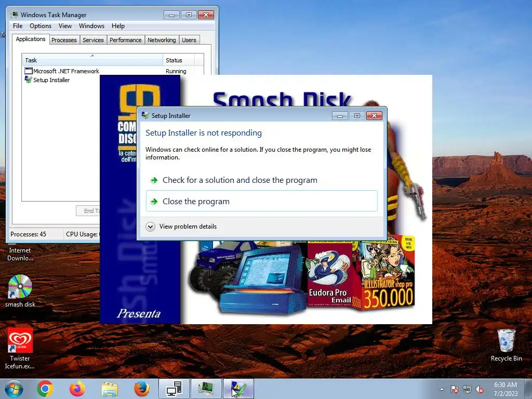
Task: Activate Task Manager taskbar button
Action: tap(206, 389)
